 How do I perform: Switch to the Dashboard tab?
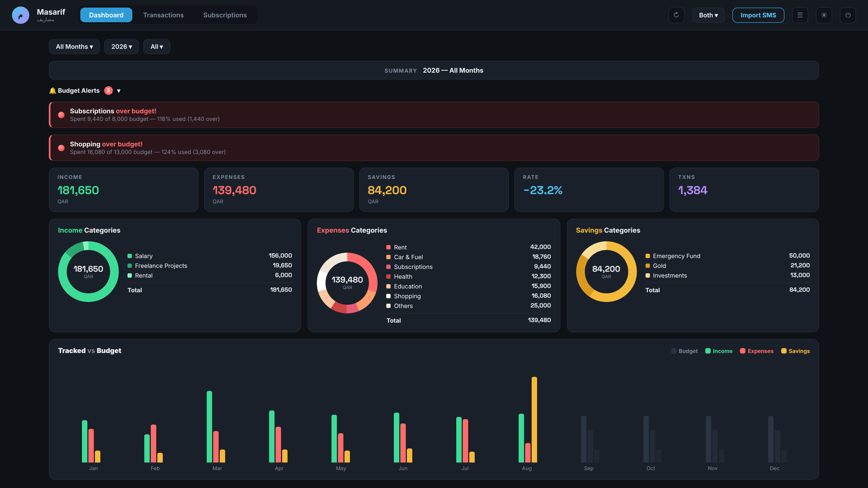coord(106,15)
